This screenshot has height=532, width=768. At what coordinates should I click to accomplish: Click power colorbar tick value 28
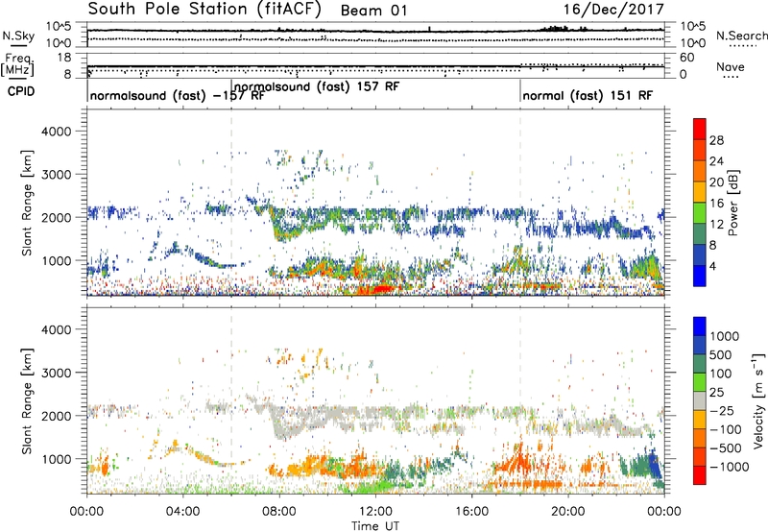[x=716, y=140]
